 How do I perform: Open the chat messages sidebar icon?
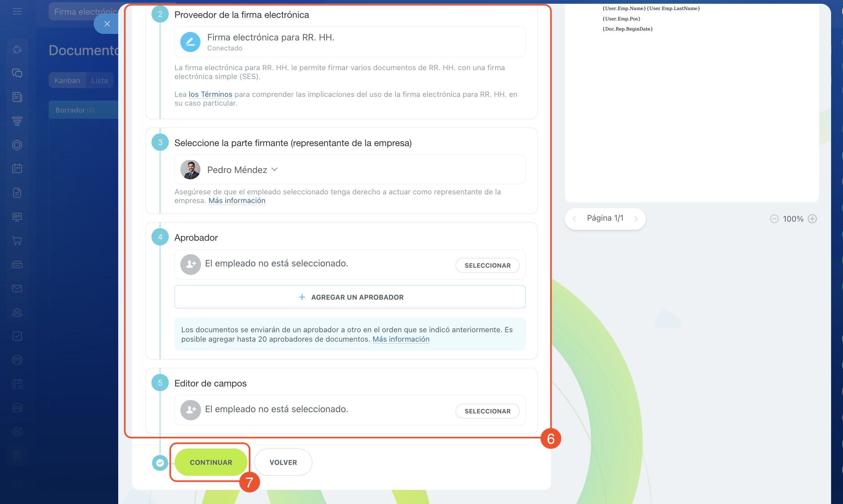click(17, 73)
